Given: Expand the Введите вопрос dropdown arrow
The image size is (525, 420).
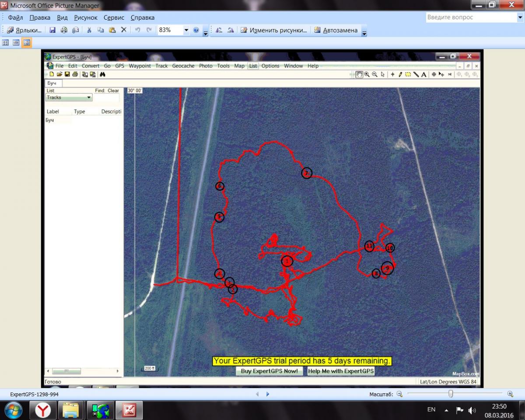Looking at the screenshot, I should pos(520,17).
